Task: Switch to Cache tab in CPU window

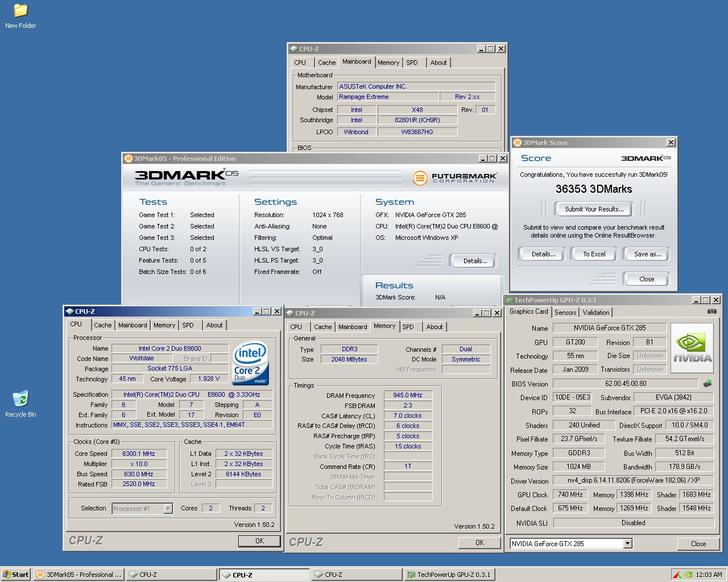Action: coord(102,325)
